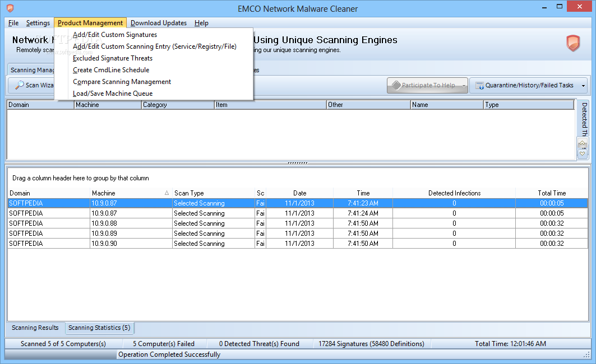Viewport: 596px width, 364px height.
Task: Sort statistics by Machine column
Action: click(x=131, y=193)
